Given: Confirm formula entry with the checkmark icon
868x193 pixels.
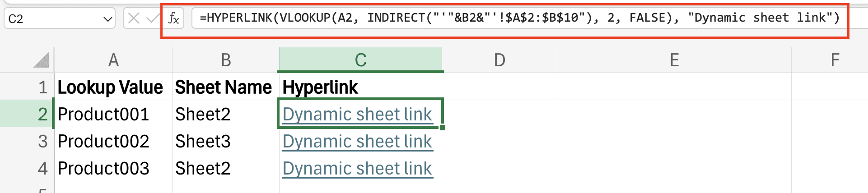Looking at the screenshot, I should pos(153,18).
